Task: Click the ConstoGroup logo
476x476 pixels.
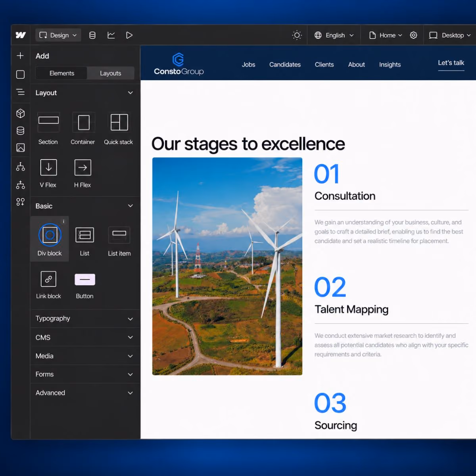Action: [179, 64]
